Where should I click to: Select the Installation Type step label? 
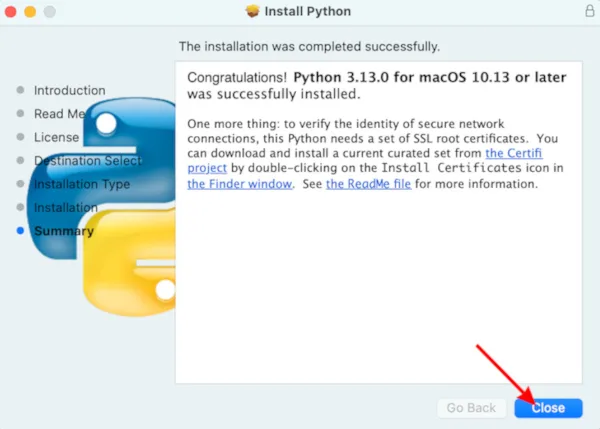pyautogui.click(x=82, y=184)
